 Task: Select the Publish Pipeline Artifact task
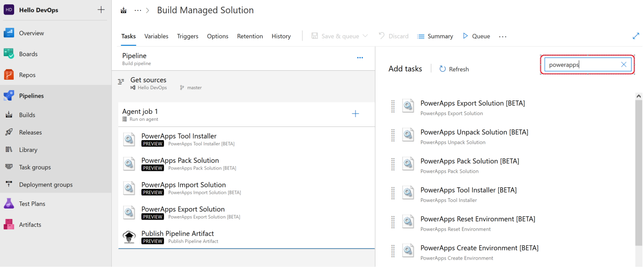(x=247, y=237)
